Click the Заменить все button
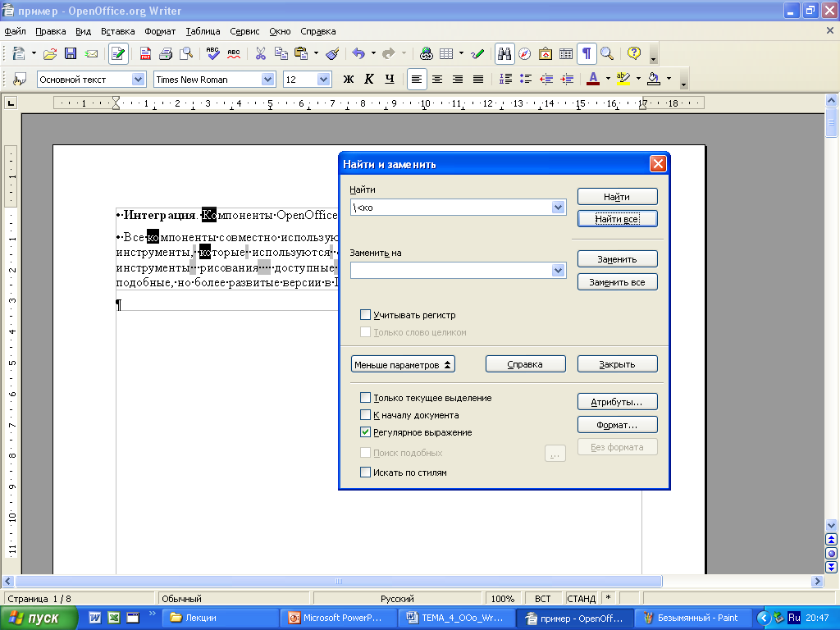This screenshot has width=840, height=630. coord(617,282)
